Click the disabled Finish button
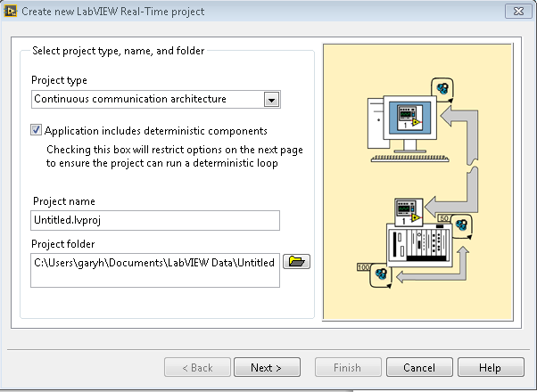 click(348, 367)
